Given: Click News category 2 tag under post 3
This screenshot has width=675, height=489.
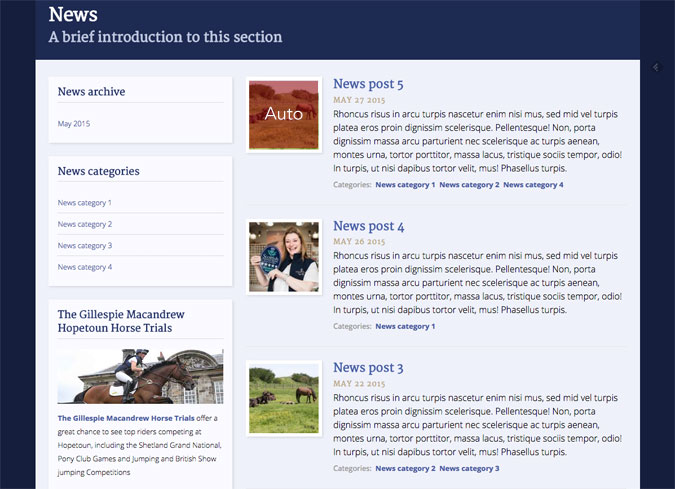Looking at the screenshot, I should tap(405, 468).
